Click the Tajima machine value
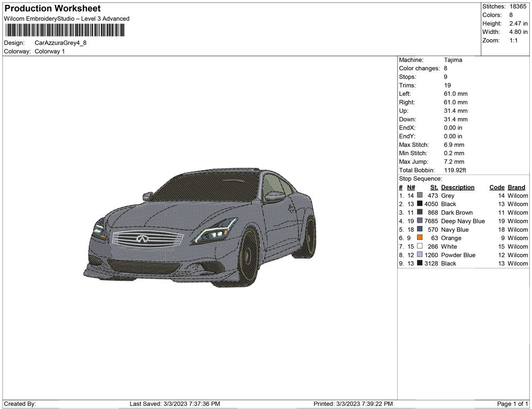This screenshot has width=532, height=409. click(453, 60)
